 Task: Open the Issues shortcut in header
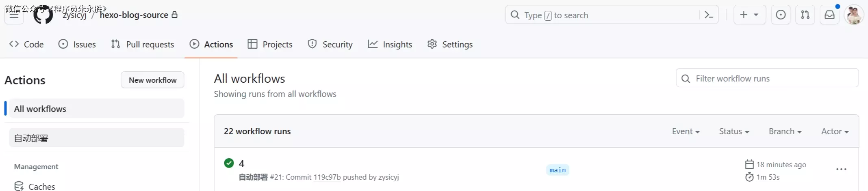coord(781,15)
